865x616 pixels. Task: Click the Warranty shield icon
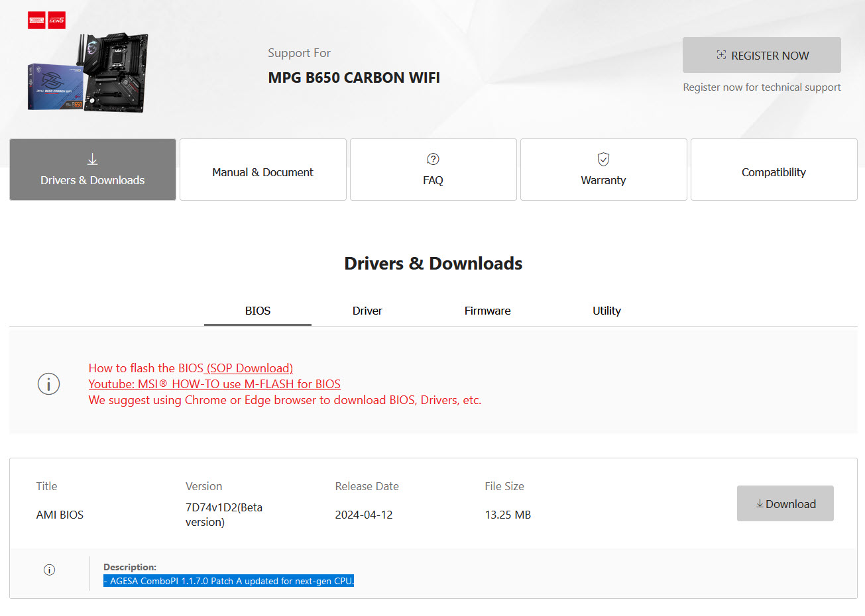click(x=603, y=159)
